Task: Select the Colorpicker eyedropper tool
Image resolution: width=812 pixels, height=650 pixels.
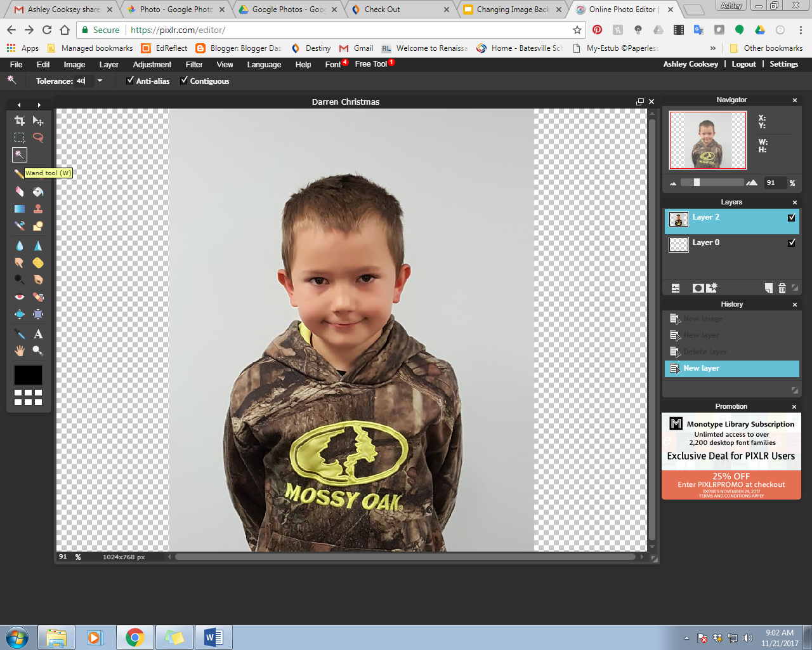Action: (x=20, y=334)
